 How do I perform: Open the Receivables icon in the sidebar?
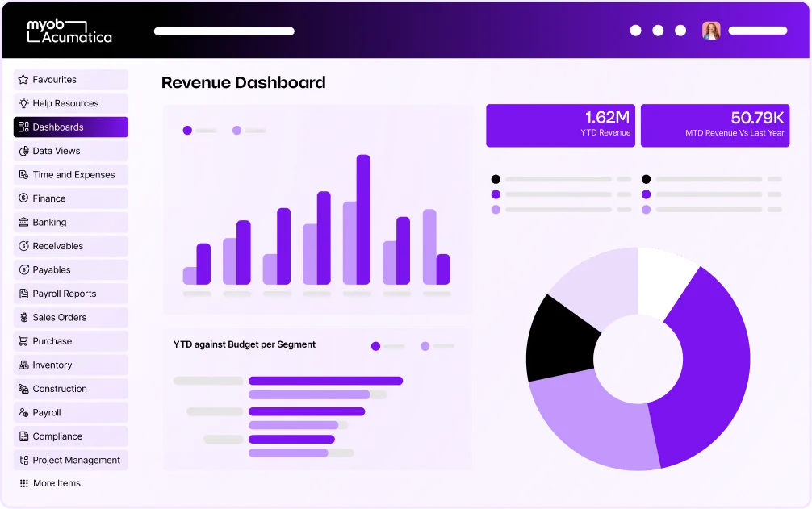click(x=22, y=246)
